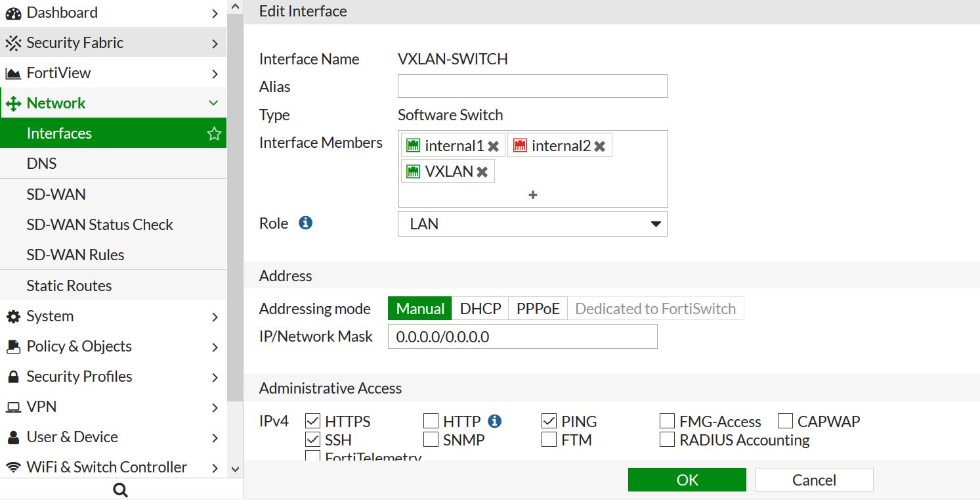The height and width of the screenshot is (500, 980).
Task: Enable the HTTP checkbox
Action: coord(431,421)
